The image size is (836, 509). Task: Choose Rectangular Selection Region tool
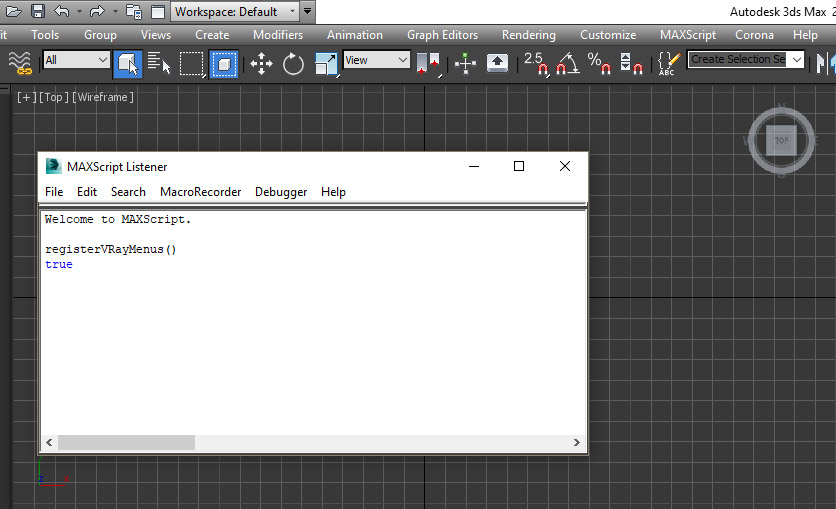point(191,63)
